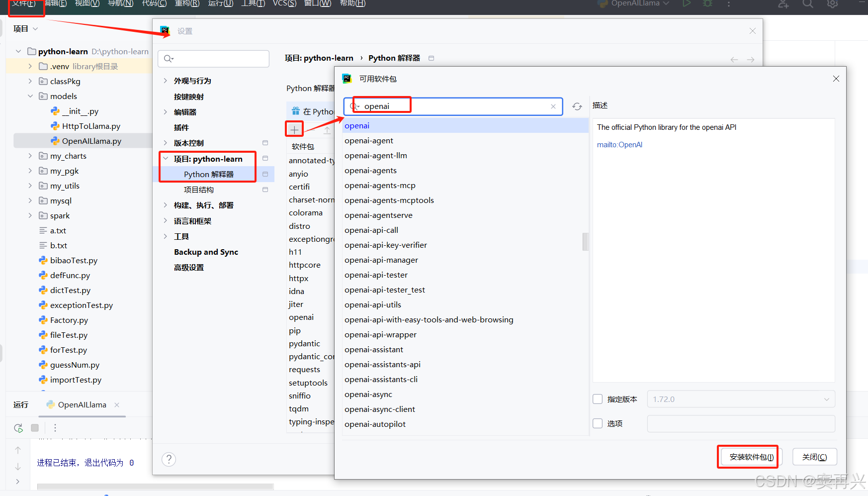This screenshot has height=496, width=868.
Task: Select installed package pydantic row
Action: click(311, 344)
